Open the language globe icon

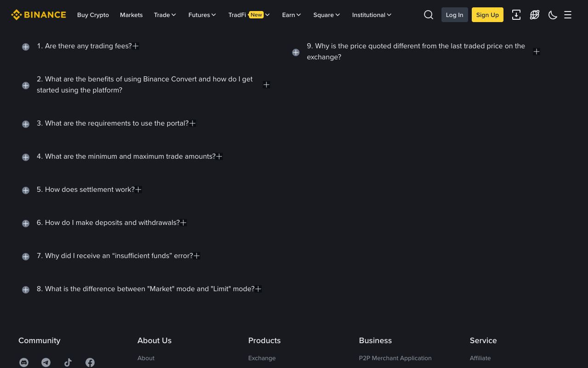535,15
